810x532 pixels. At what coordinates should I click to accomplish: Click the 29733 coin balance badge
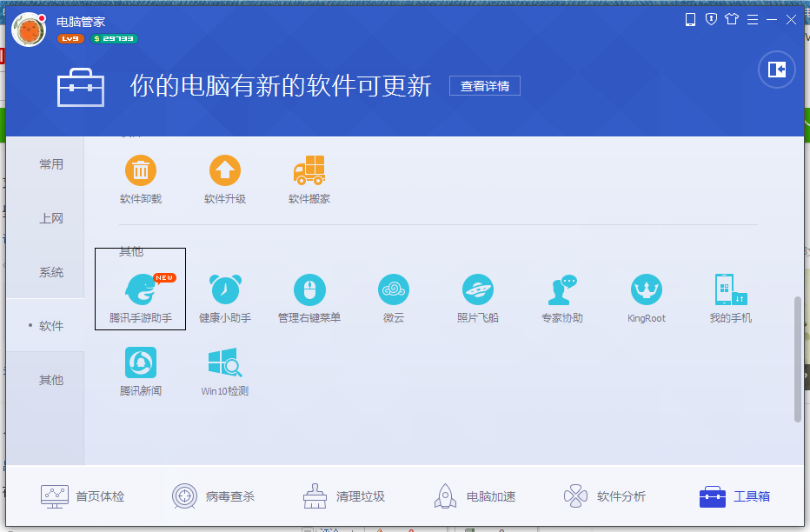coord(114,39)
